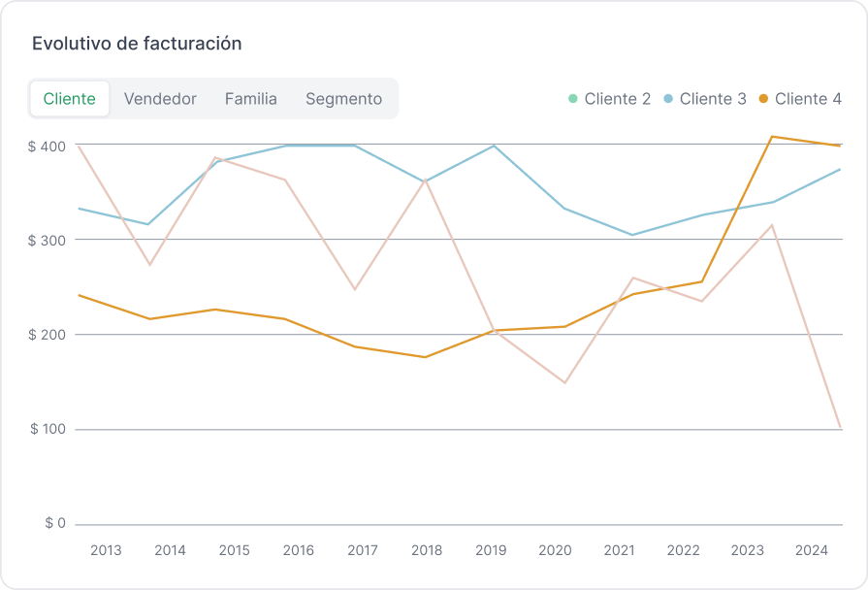Image resolution: width=868 pixels, height=590 pixels.
Task: Pick the 2021 year axis label
Action: tap(619, 550)
